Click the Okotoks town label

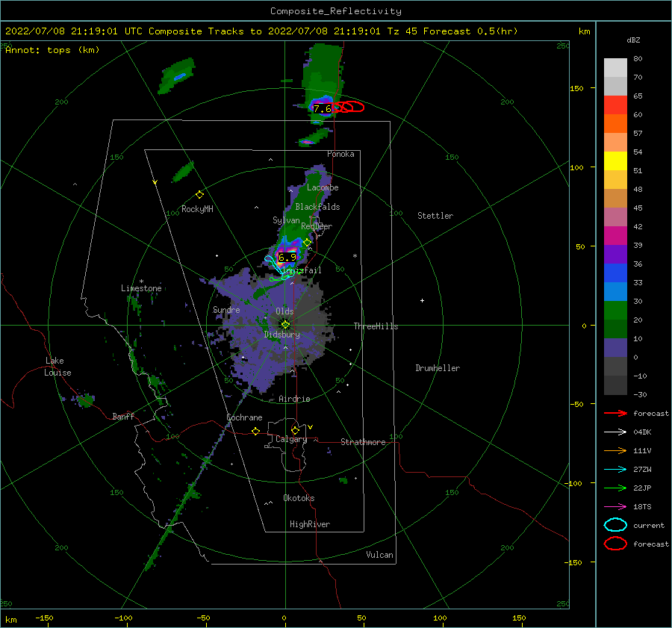click(299, 498)
